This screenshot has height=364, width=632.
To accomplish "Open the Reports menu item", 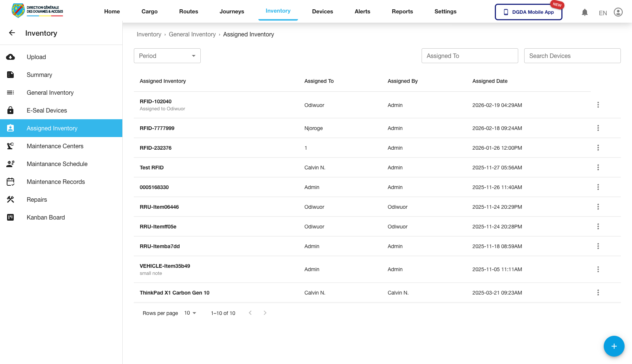I will [402, 12].
